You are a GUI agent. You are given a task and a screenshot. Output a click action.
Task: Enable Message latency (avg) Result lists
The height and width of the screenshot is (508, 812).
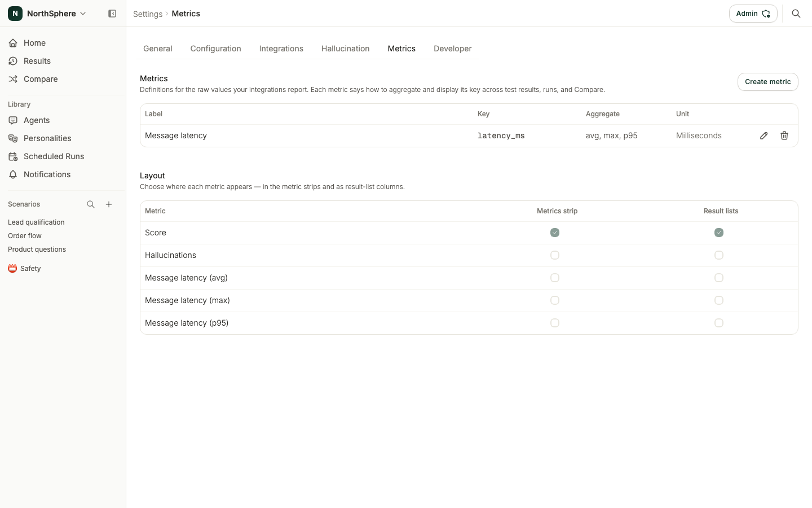pyautogui.click(x=719, y=278)
